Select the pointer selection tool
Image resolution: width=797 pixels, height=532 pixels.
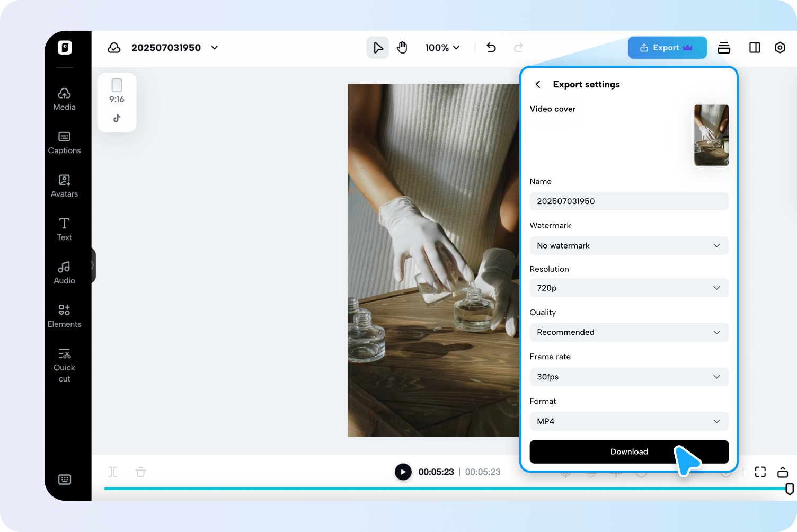point(378,48)
